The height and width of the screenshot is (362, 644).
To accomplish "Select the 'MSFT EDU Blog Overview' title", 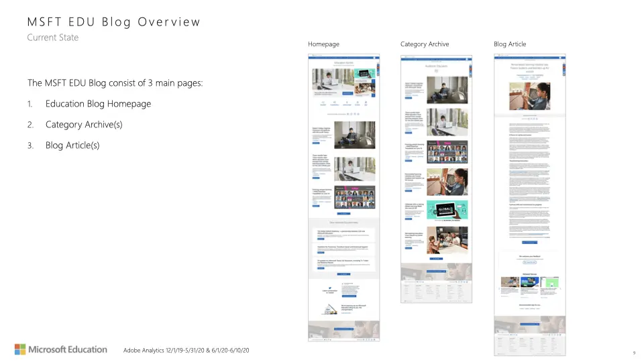I will tap(114, 21).
